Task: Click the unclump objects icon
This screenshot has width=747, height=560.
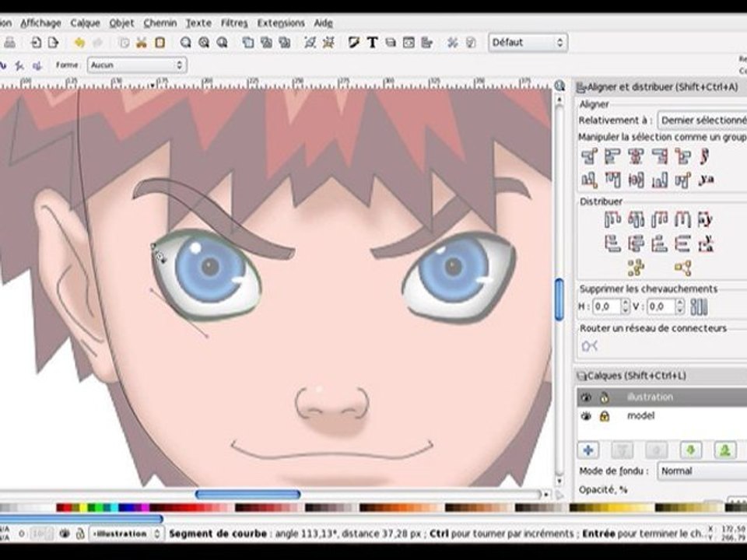Action: coord(682,268)
